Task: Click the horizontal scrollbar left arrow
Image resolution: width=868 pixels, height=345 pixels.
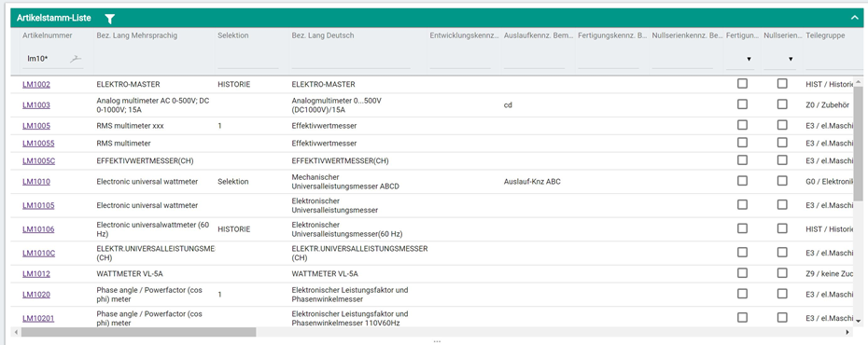Action: click(16, 332)
